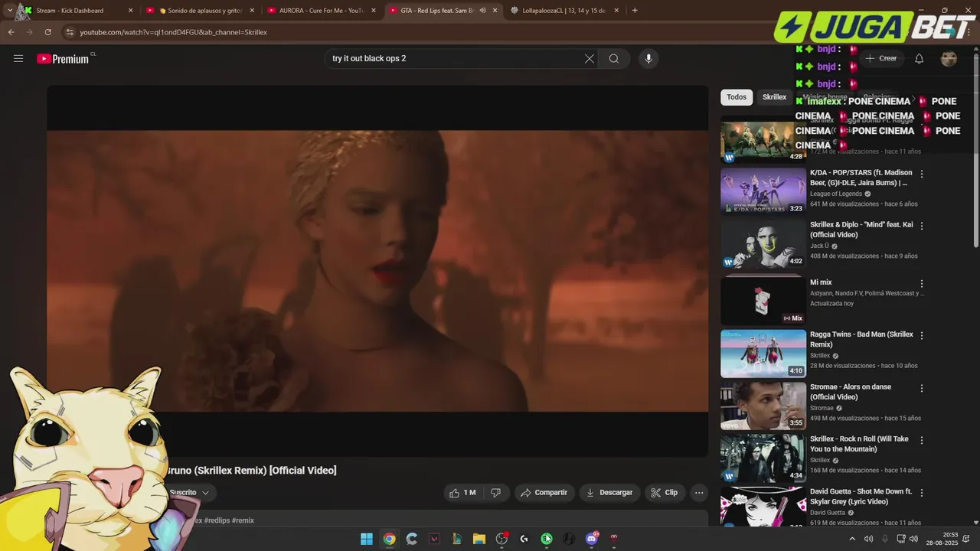Viewport: 980px width, 551px height.
Task: Open options for Skrillex & Diplo Mind
Action: [922, 227]
